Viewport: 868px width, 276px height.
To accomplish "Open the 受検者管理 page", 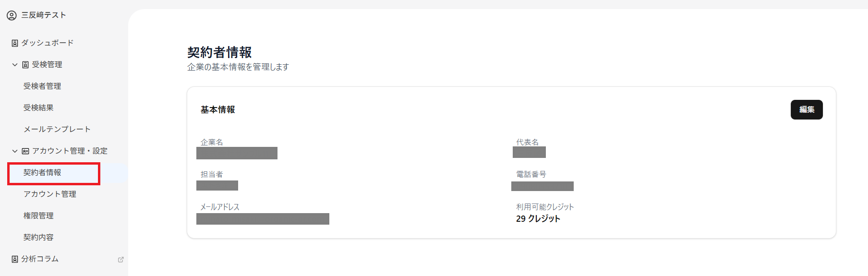I will pyautogui.click(x=42, y=86).
